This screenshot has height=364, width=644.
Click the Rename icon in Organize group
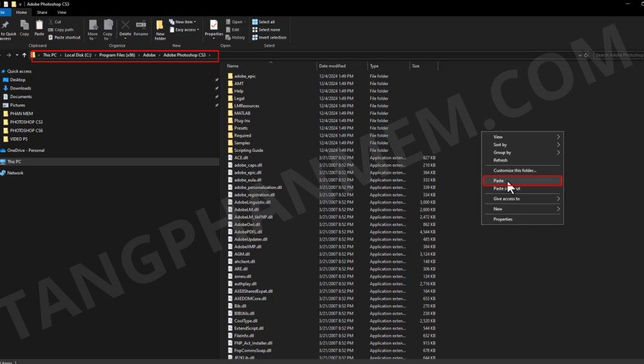coord(141,26)
